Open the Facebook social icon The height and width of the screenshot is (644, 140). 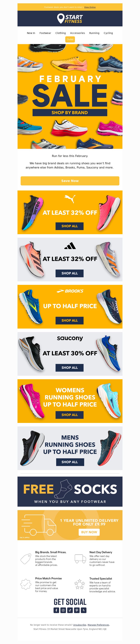tap(56, 610)
